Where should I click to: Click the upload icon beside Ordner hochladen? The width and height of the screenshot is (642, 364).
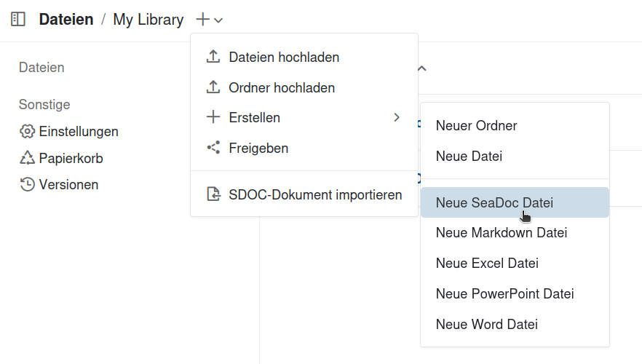213,87
